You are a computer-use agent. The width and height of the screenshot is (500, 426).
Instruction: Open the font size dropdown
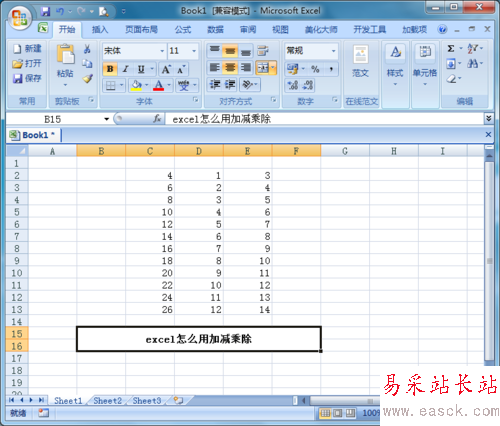[x=194, y=51]
